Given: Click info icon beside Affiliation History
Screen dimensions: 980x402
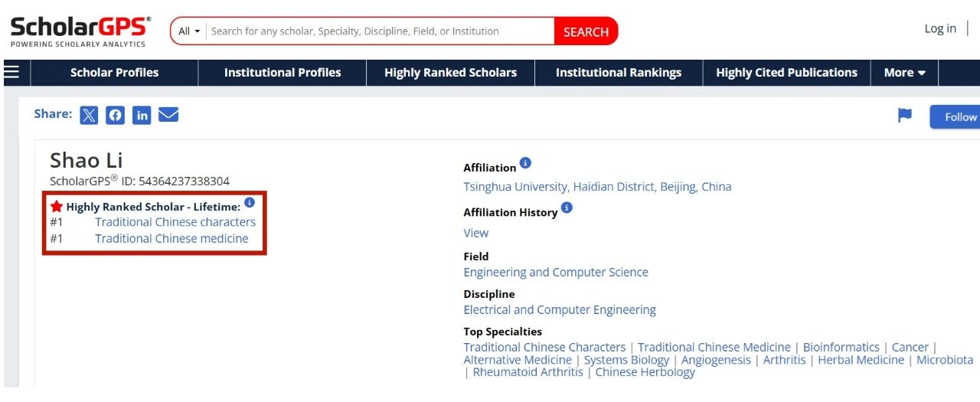Looking at the screenshot, I should [567, 208].
